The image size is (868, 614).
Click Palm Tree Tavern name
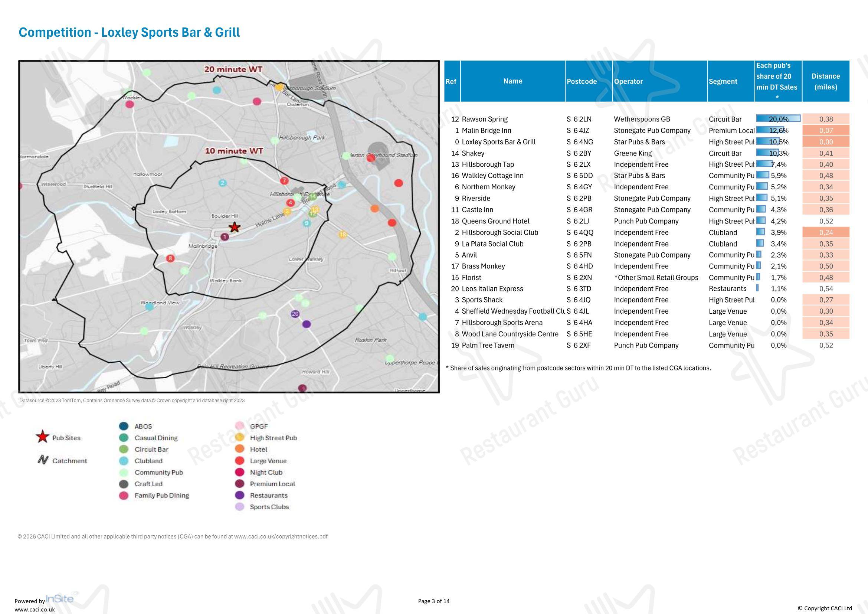pyautogui.click(x=488, y=345)
